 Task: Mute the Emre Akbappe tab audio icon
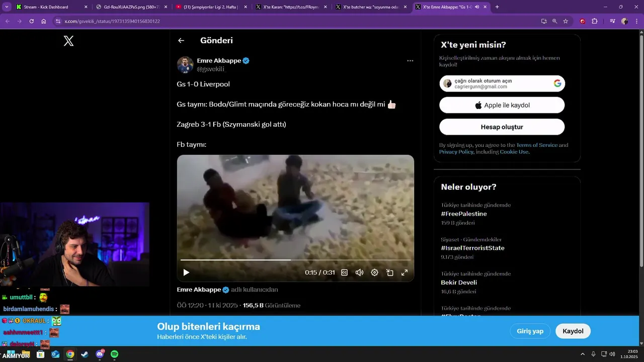point(476,7)
